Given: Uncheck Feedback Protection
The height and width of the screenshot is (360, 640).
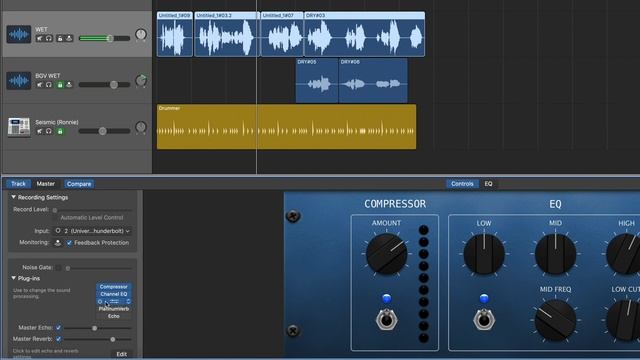Looking at the screenshot, I should point(69,243).
